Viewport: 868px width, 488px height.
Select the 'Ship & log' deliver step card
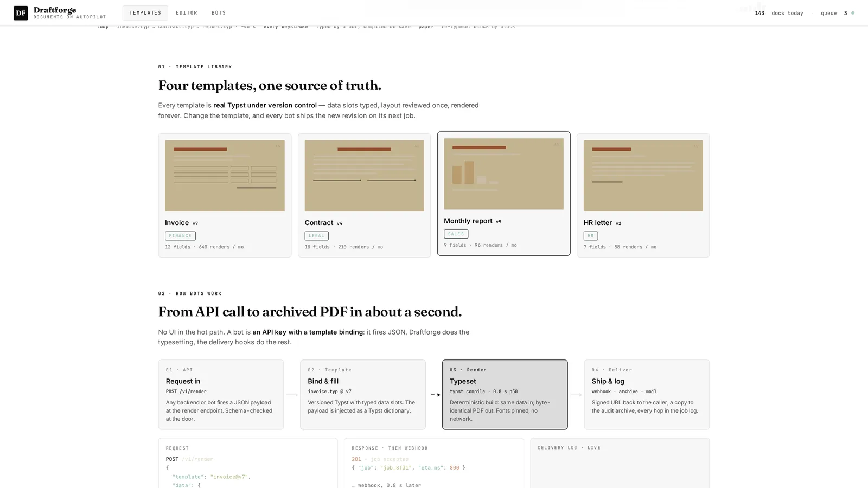point(647,395)
